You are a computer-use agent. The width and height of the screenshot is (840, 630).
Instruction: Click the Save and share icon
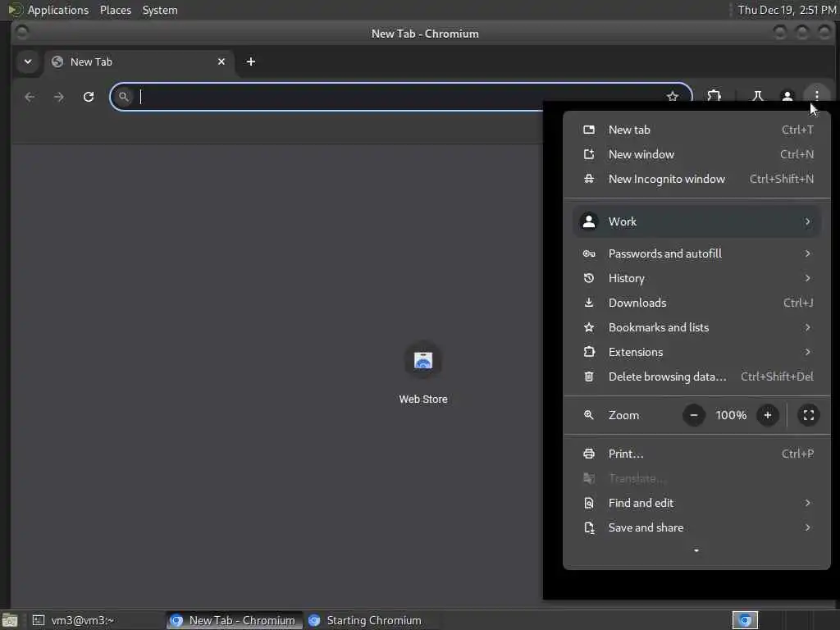tap(589, 527)
